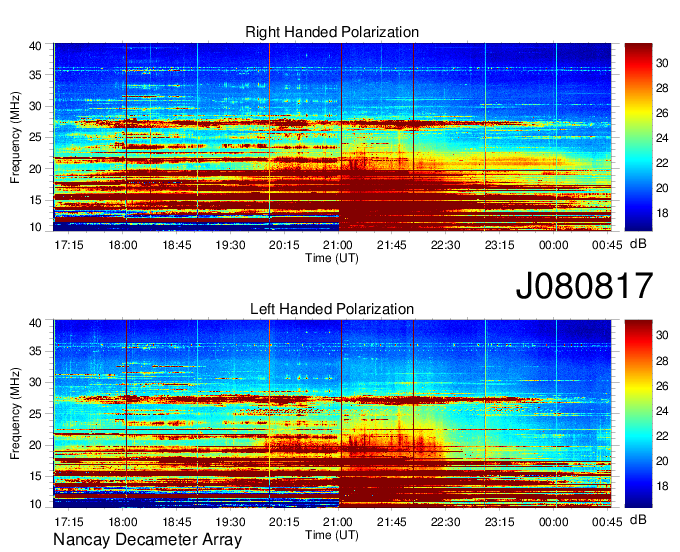Click "Frequency (MHz)" axis label of Left Handed plot

[15, 414]
